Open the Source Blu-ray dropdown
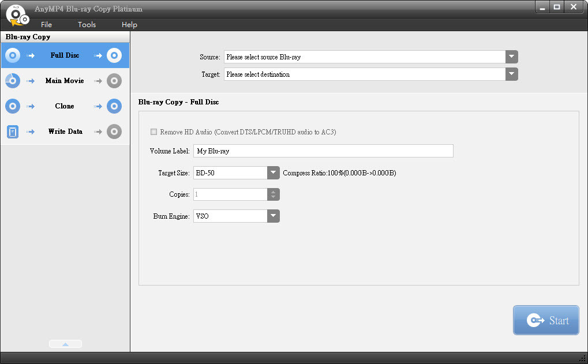Screen dimensions: 588x364 (x=511, y=57)
